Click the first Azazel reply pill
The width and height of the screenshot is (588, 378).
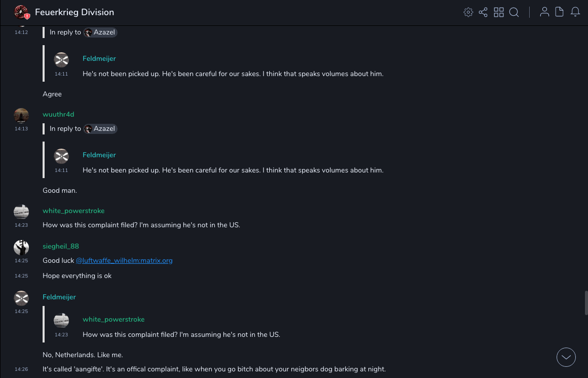tap(100, 32)
